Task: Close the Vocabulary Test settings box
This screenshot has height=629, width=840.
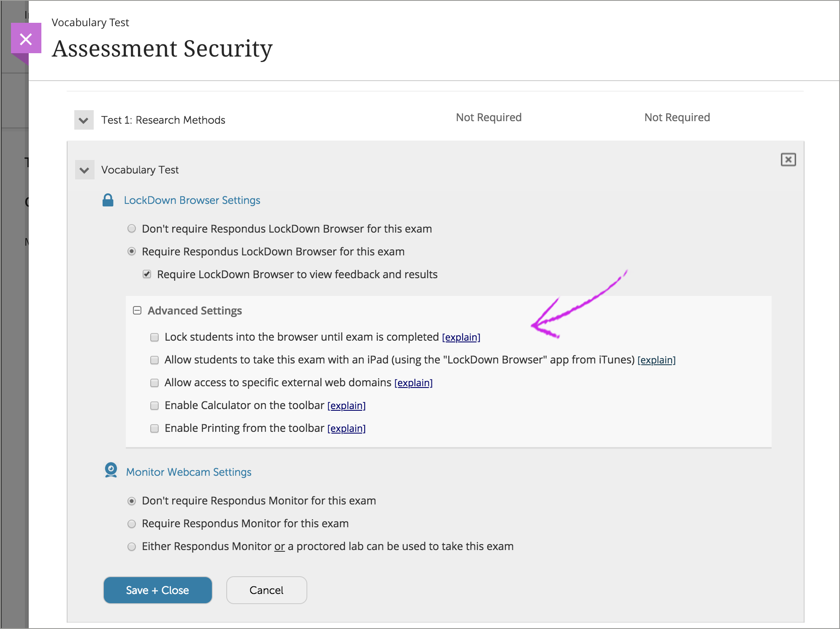Action: tap(788, 160)
